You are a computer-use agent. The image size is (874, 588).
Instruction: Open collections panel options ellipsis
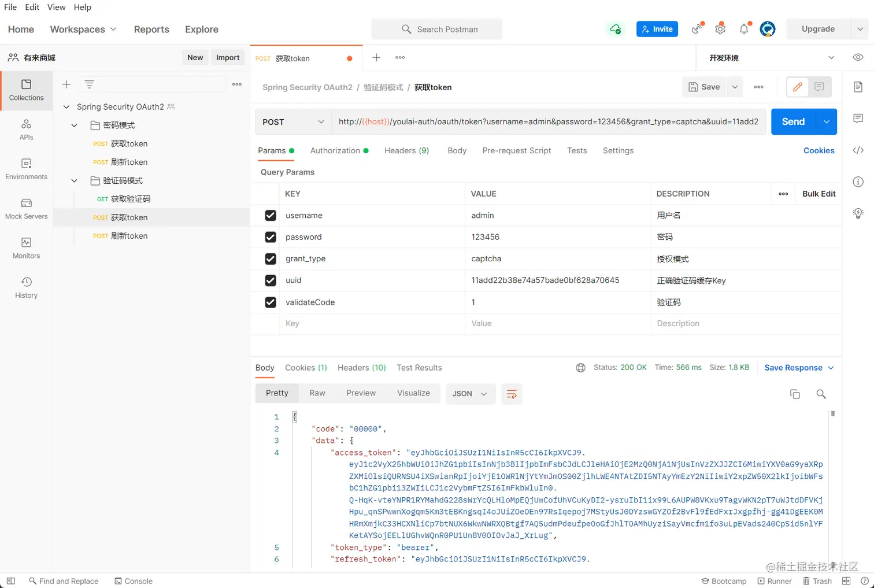click(x=237, y=84)
